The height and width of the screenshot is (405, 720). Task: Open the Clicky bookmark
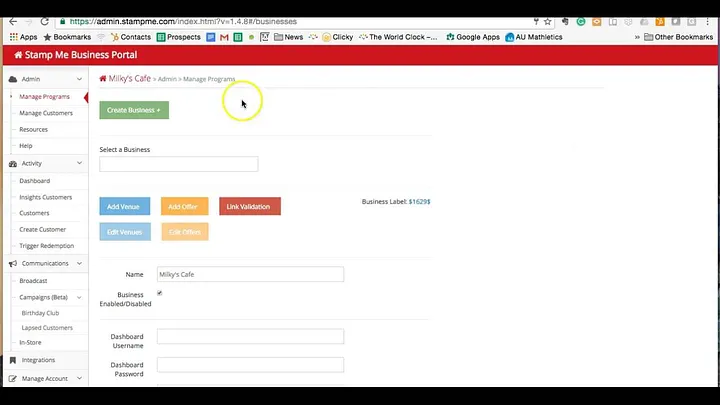click(x=338, y=37)
